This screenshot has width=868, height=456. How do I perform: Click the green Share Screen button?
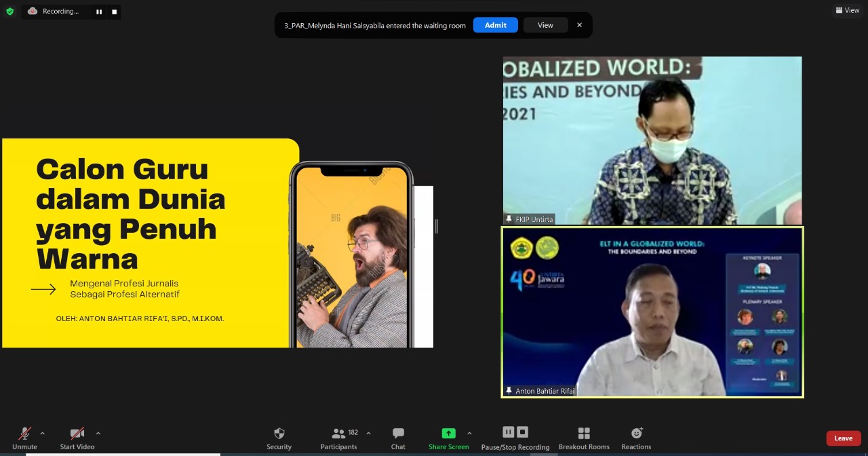tap(448, 438)
